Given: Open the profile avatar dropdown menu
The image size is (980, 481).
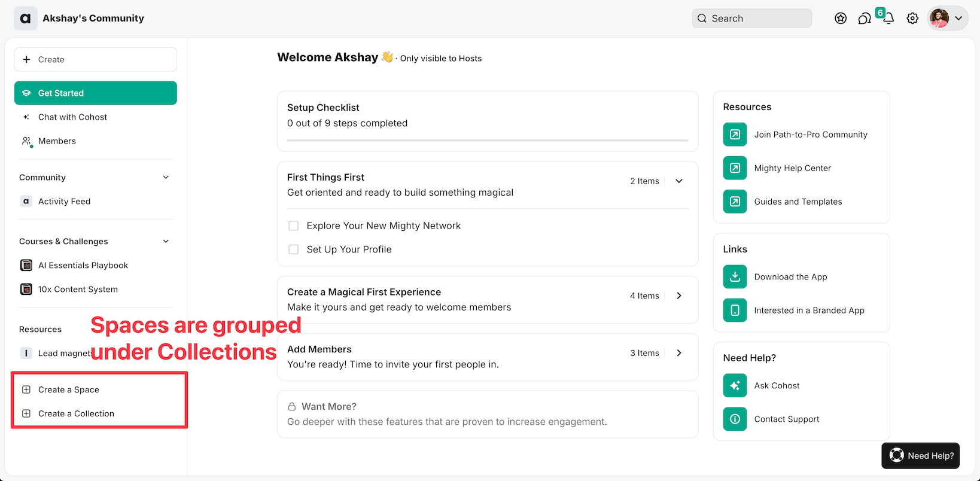Looking at the screenshot, I should (947, 19).
